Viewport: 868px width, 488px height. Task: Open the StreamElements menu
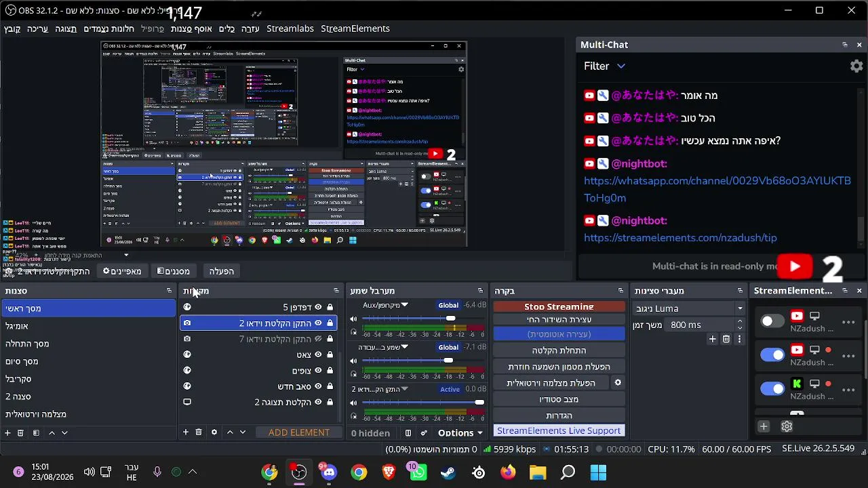[355, 28]
